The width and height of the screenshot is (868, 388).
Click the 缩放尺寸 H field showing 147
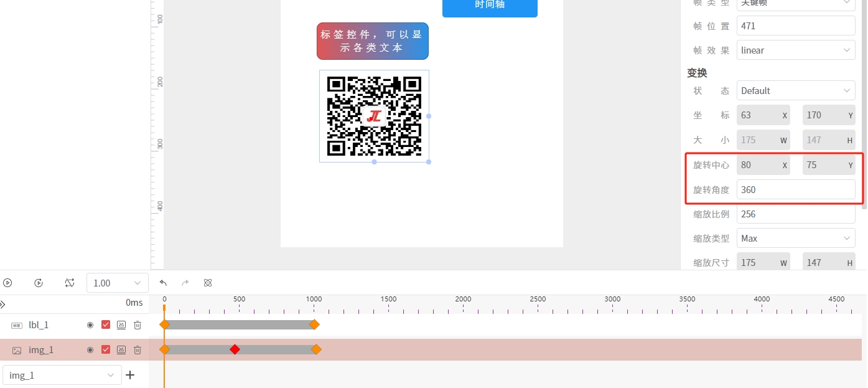point(829,263)
